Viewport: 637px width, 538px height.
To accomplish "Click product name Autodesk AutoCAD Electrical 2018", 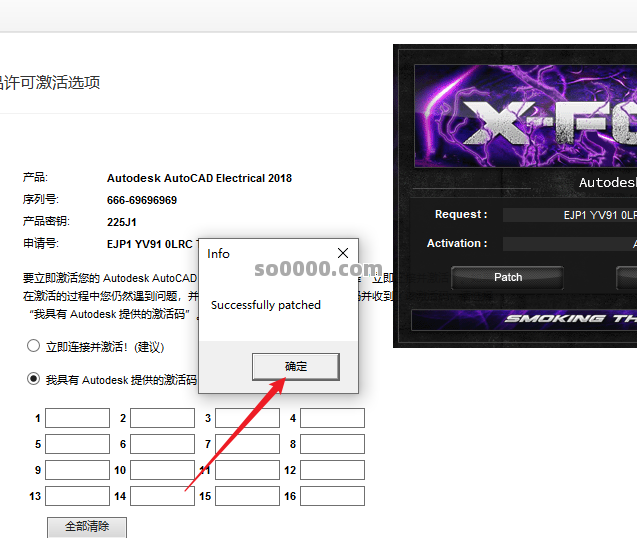I will point(199,178).
